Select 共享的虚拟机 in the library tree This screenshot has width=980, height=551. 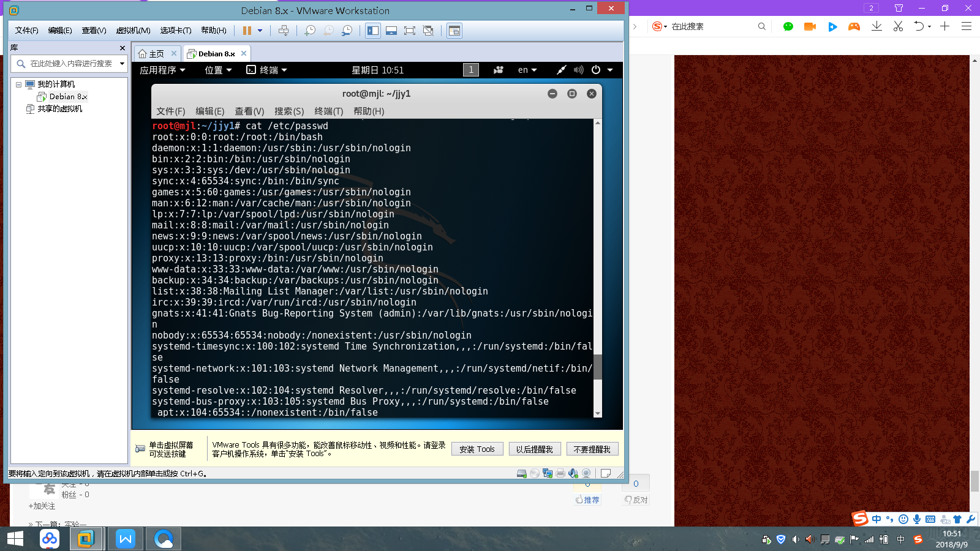[x=60, y=109]
